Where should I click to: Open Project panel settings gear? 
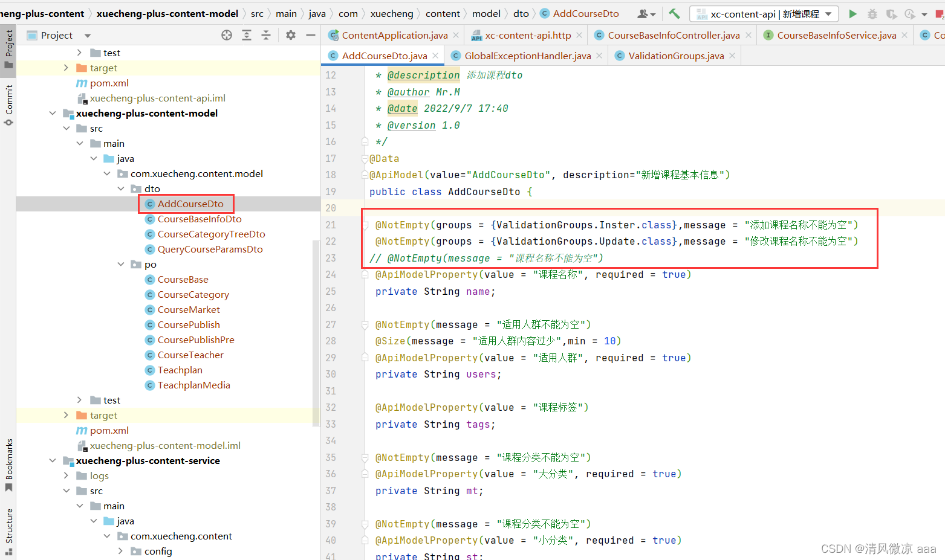pos(291,35)
